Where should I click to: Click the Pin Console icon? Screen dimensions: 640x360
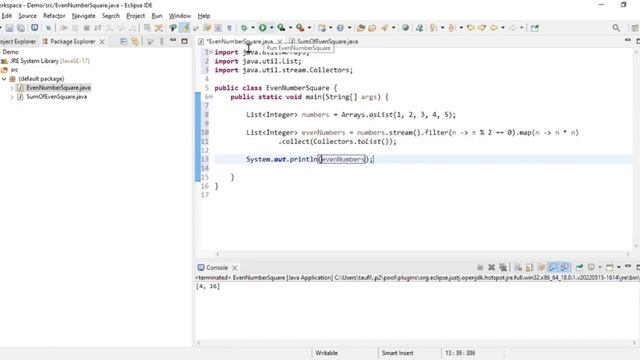(x=579, y=267)
